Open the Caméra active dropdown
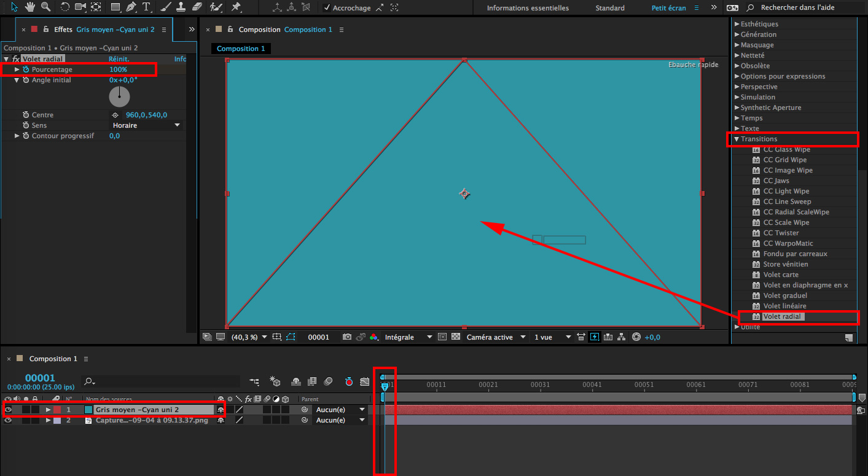The image size is (868, 476). pos(496,337)
